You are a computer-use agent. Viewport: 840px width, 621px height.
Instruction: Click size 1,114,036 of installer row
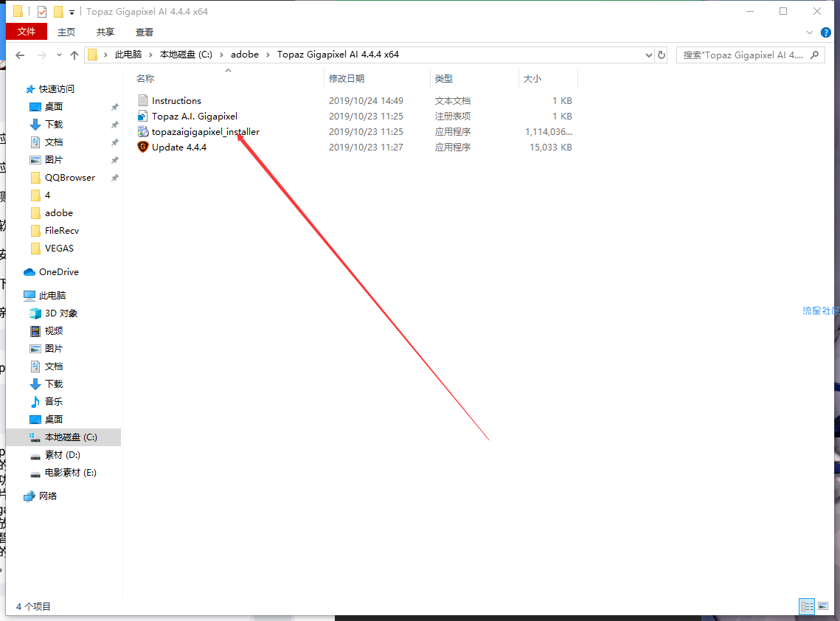click(549, 132)
